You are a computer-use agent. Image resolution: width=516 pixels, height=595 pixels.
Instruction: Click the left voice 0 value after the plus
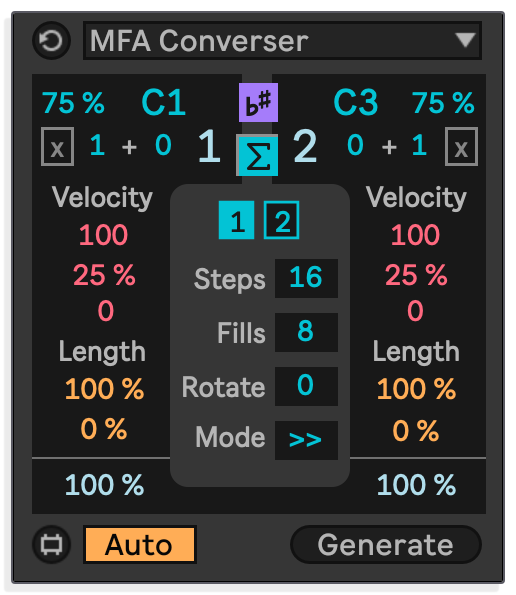(163, 145)
